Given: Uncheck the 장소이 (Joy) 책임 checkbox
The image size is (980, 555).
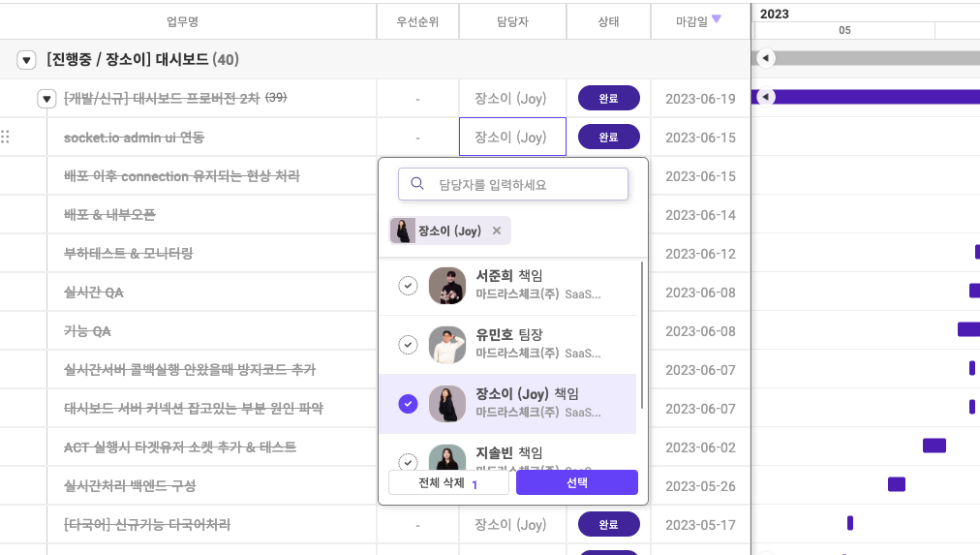Looking at the screenshot, I should click(408, 404).
